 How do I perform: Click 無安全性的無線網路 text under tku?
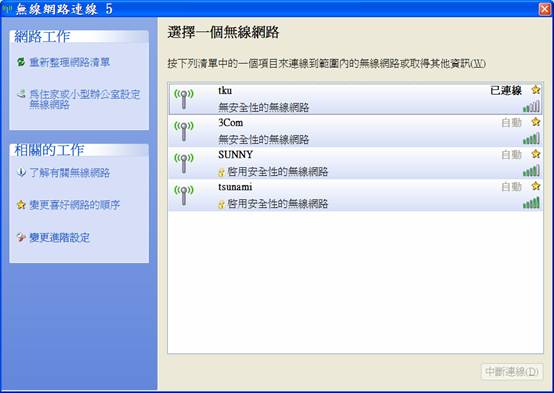(x=264, y=107)
